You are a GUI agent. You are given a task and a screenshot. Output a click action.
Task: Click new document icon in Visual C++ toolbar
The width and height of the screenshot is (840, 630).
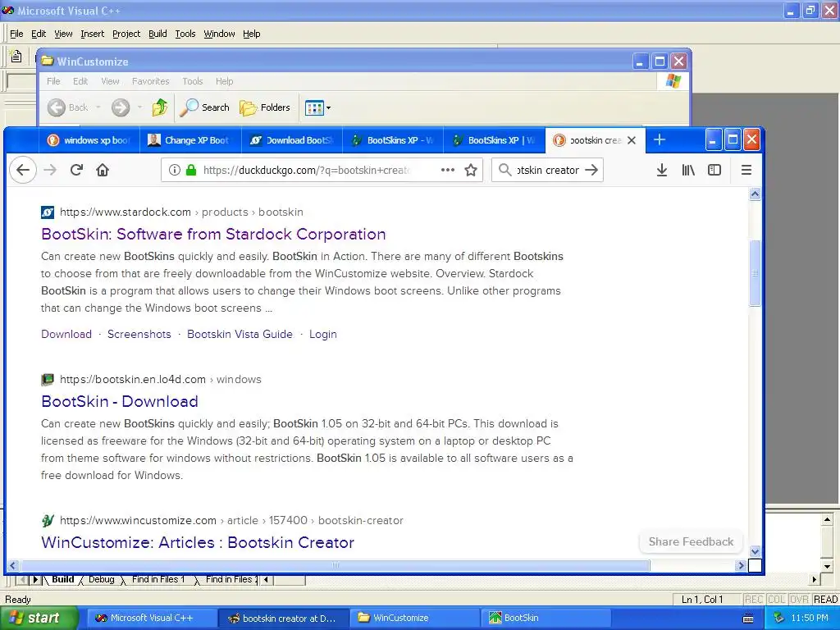coord(16,57)
